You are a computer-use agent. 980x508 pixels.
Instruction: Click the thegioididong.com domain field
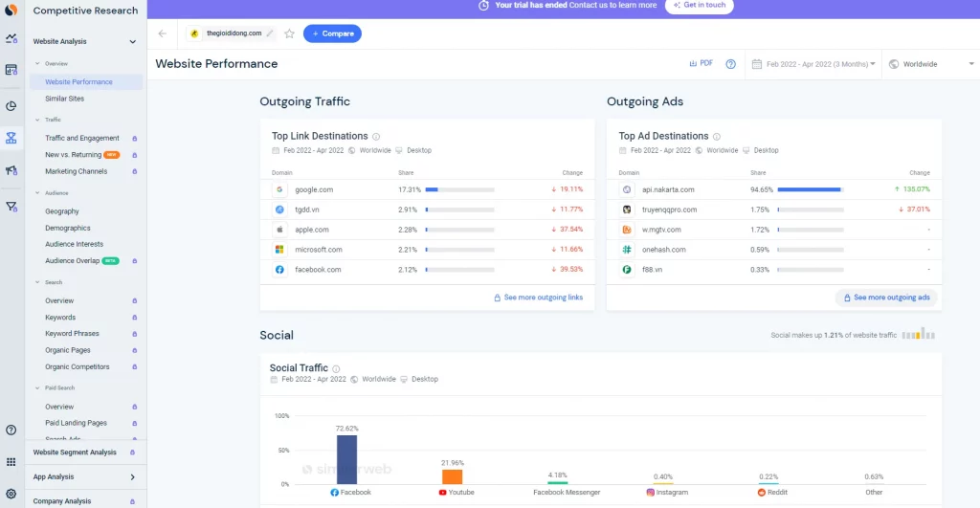click(232, 33)
